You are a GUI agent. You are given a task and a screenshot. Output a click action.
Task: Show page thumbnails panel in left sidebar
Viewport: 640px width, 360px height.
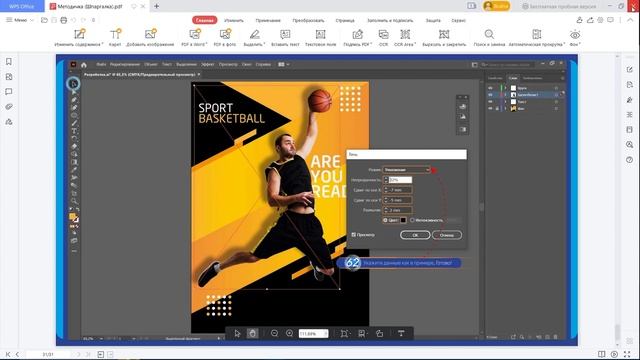click(x=9, y=77)
